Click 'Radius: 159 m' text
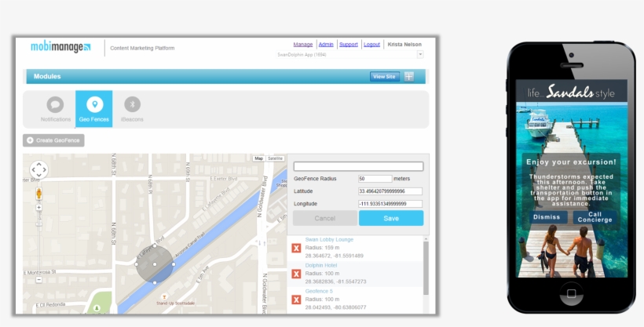The image size is (644, 327). (x=323, y=248)
